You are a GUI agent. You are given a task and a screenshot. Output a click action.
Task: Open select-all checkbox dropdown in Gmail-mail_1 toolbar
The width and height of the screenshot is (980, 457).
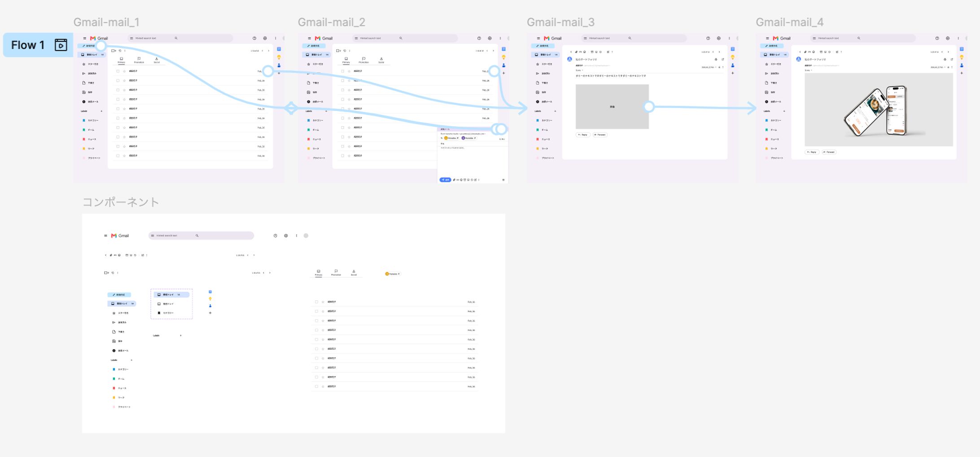coord(114,51)
